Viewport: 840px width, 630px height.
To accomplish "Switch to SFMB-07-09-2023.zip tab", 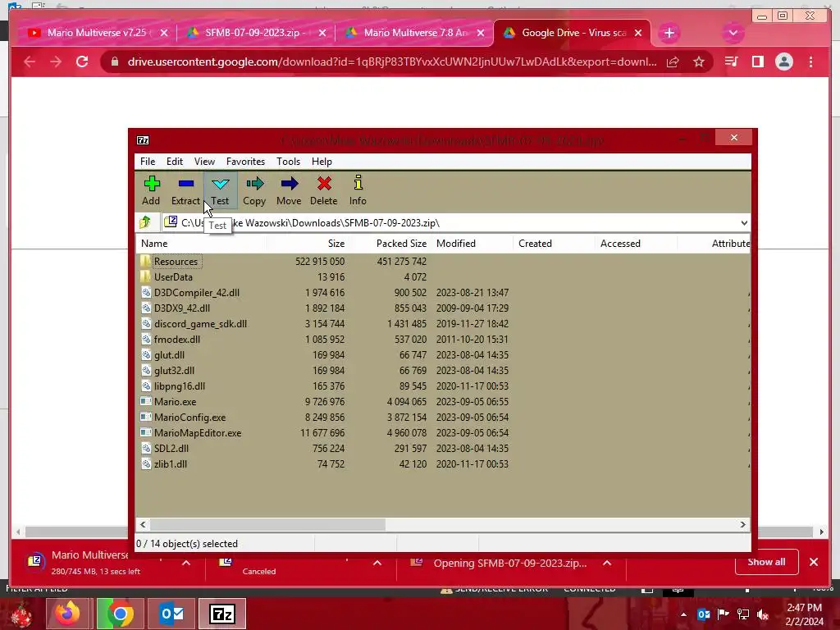I will pos(255,33).
